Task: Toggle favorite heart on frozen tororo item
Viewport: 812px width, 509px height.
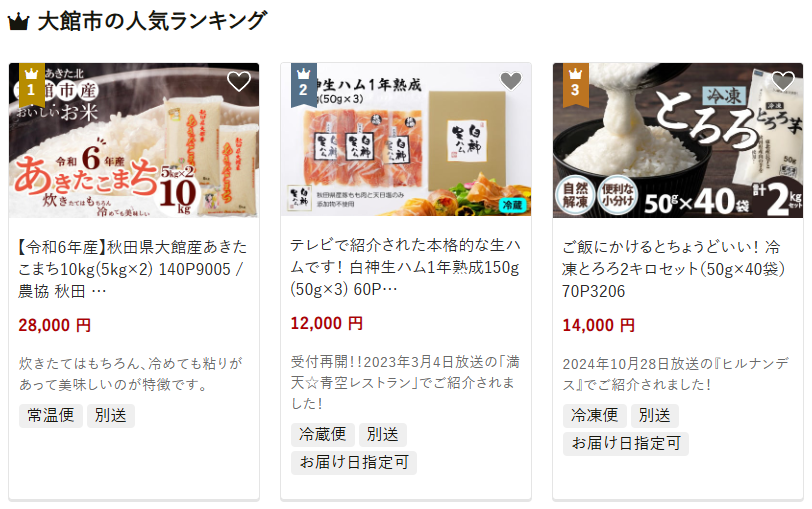Action: pos(782,81)
